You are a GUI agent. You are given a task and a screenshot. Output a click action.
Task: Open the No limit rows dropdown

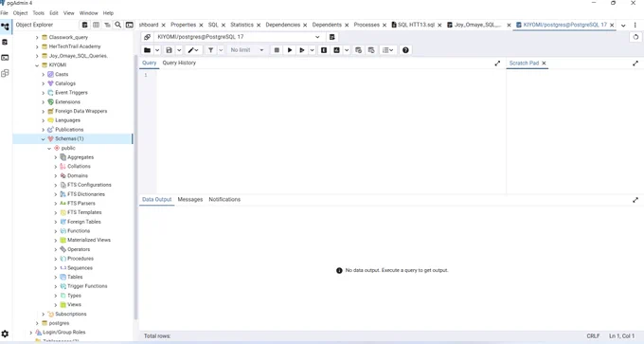(247, 50)
